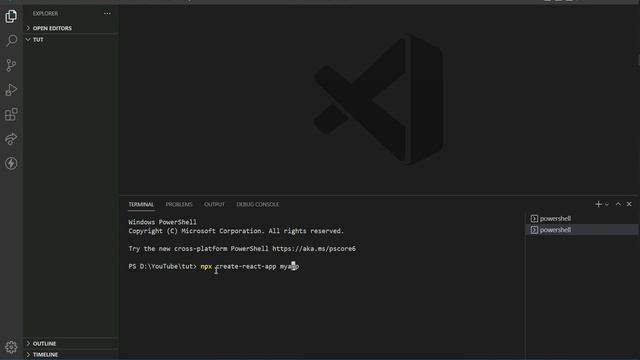Viewport: 640px width, 360px height.
Task: Open the Extensions view icon
Action: [11, 114]
